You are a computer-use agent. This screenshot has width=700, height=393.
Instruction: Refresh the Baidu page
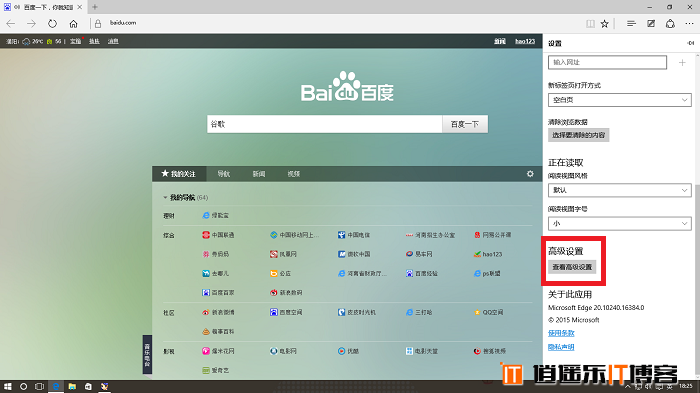coord(52,24)
